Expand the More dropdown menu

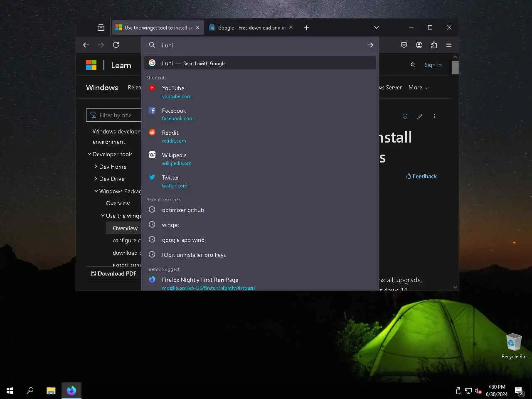coord(418,87)
